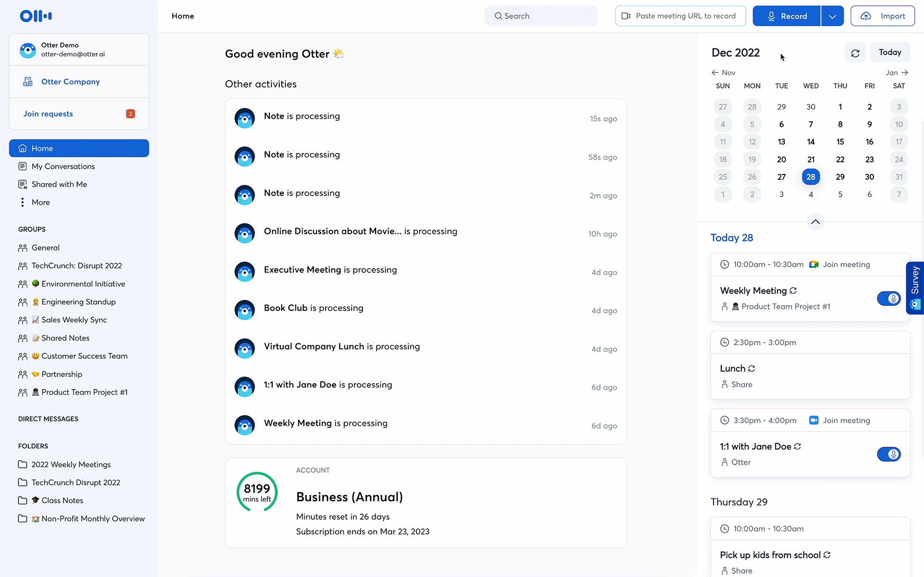This screenshot has width=924, height=577.
Task: Click the Otter logo in the top-left corner
Action: point(35,16)
